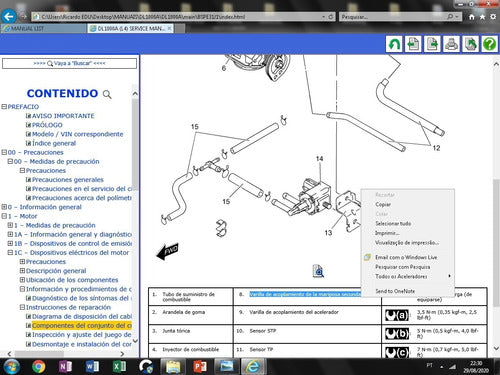Open the address bar dropdown arrow
500x375 pixels.
pos(323,17)
